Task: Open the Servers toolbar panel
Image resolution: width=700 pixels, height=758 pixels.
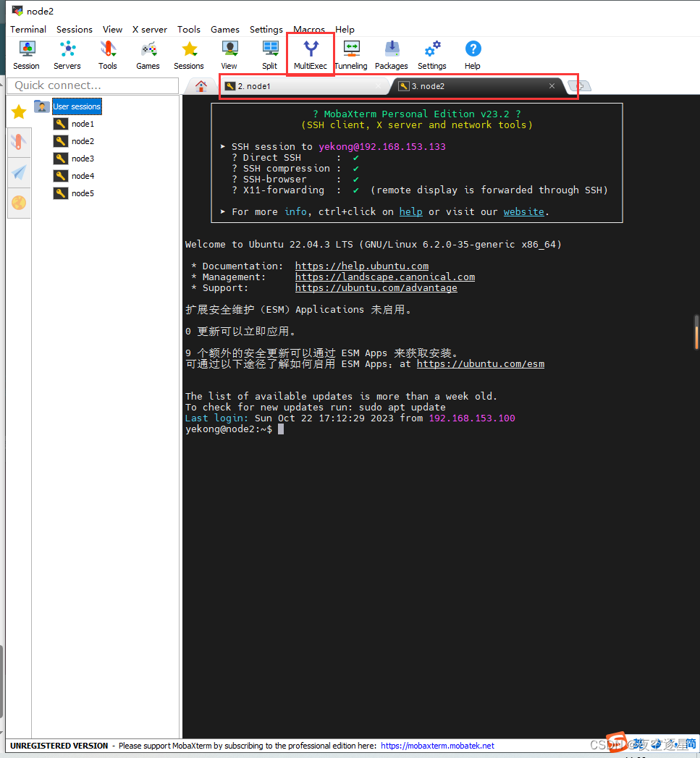Action: (67, 52)
